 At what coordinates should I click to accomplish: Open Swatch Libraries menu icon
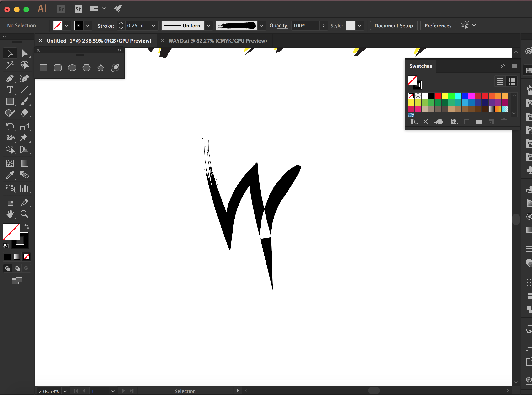413,122
